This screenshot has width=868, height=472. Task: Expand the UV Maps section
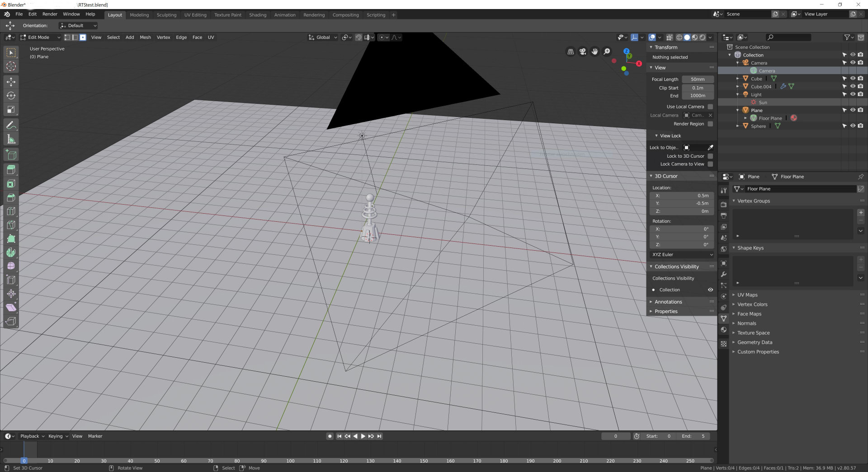(747, 295)
